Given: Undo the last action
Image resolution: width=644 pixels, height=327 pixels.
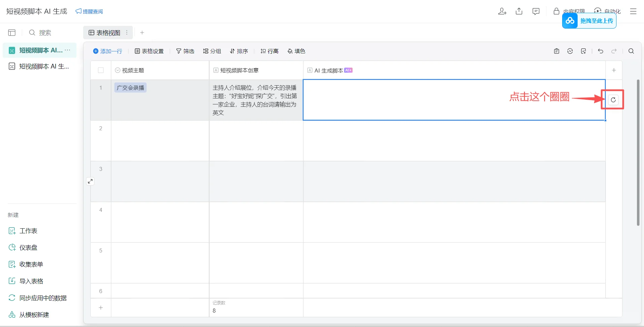Looking at the screenshot, I should pyautogui.click(x=600, y=51).
